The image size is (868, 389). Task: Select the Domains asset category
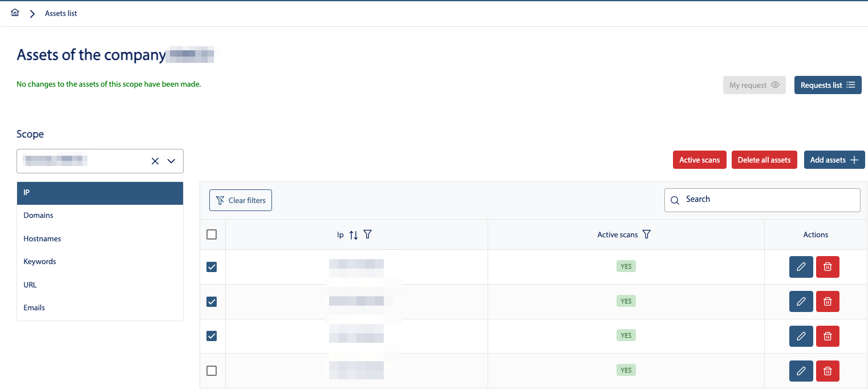(38, 216)
